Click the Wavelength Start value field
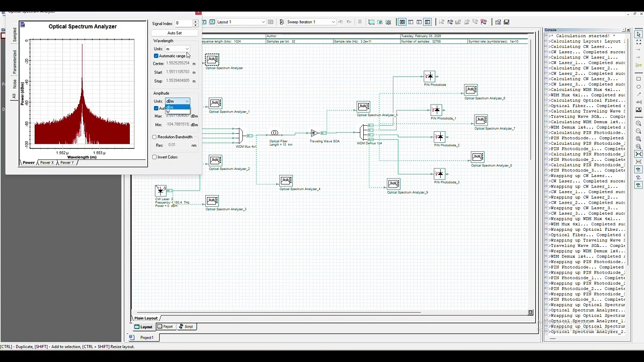The image size is (644, 362). [x=178, y=72]
